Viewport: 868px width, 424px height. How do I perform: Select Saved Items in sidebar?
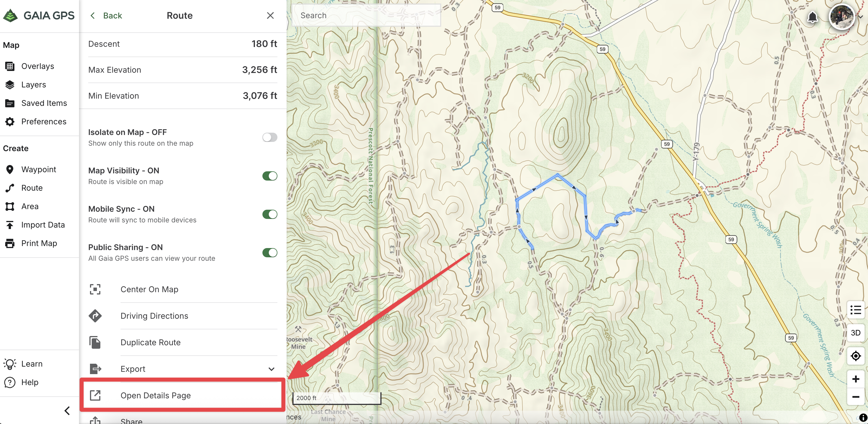pos(44,103)
